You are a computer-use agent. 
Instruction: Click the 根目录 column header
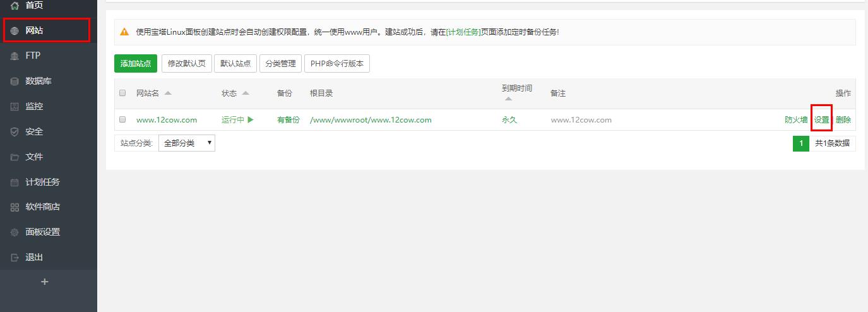(x=321, y=93)
